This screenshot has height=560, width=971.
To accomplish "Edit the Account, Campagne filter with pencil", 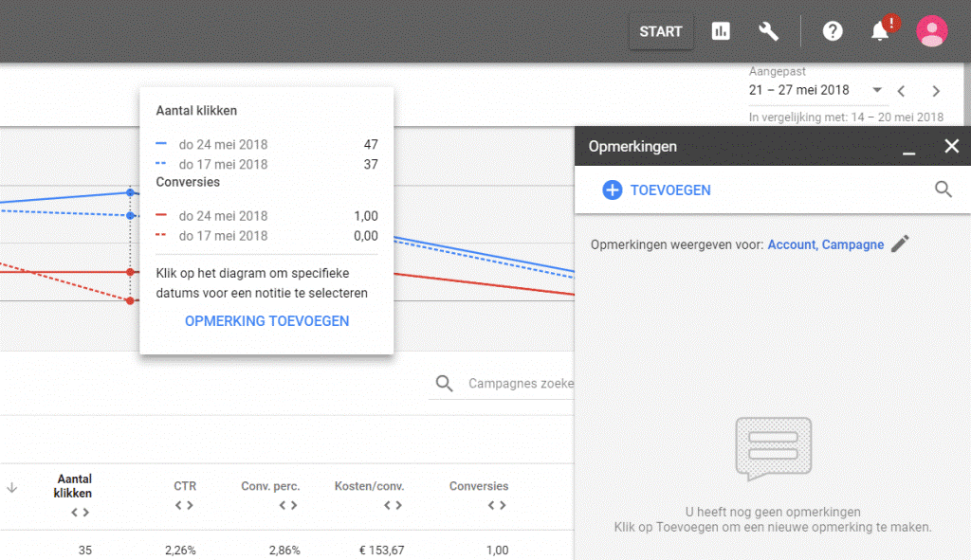I will [x=900, y=244].
